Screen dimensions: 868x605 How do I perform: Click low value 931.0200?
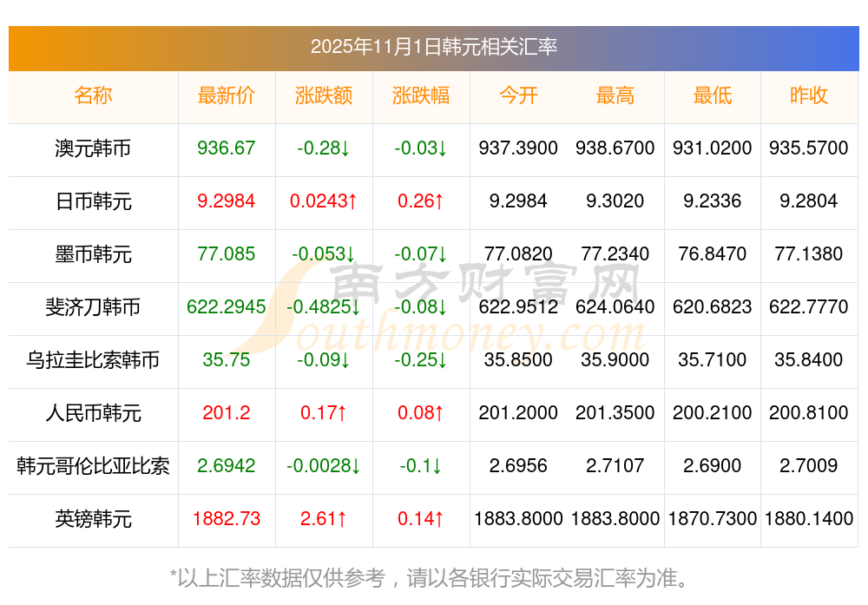(713, 148)
